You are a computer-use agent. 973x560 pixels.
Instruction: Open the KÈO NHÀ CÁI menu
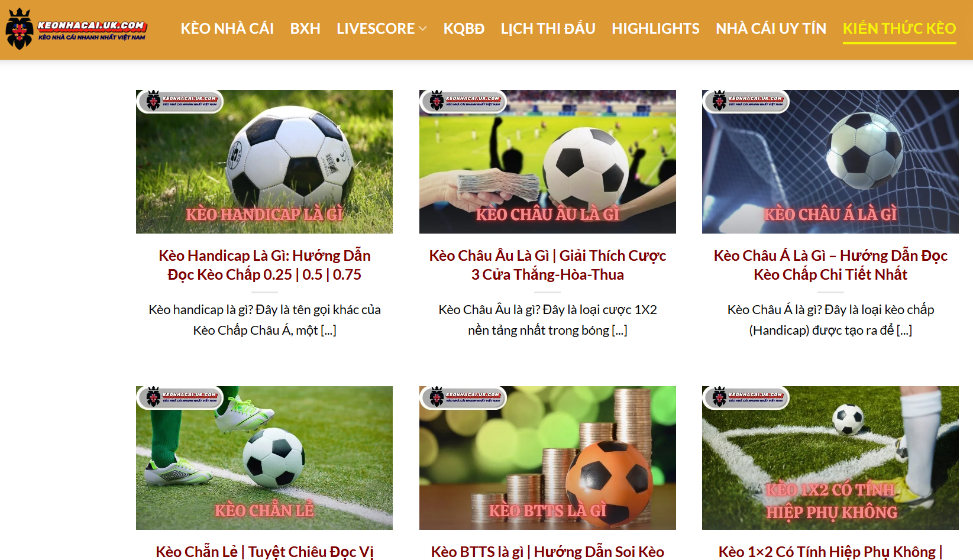[227, 28]
